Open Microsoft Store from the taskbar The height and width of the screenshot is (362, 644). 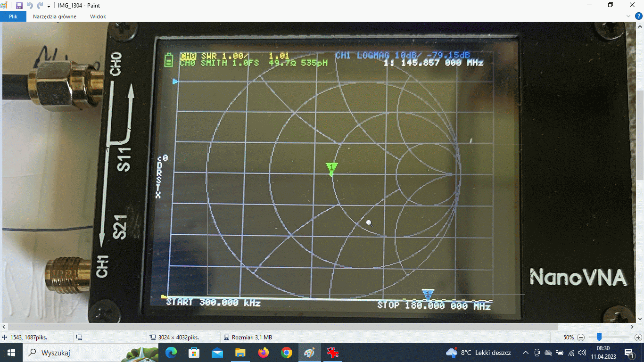(194, 353)
